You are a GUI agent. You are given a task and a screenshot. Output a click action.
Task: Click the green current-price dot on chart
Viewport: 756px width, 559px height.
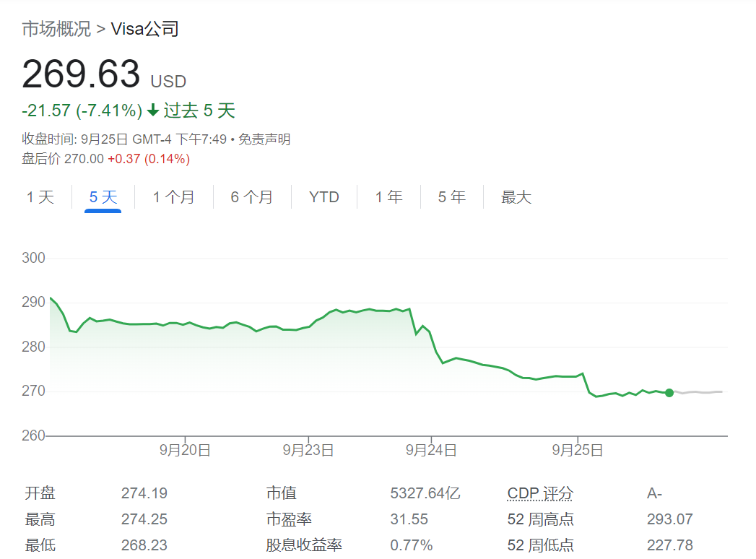[x=669, y=393]
